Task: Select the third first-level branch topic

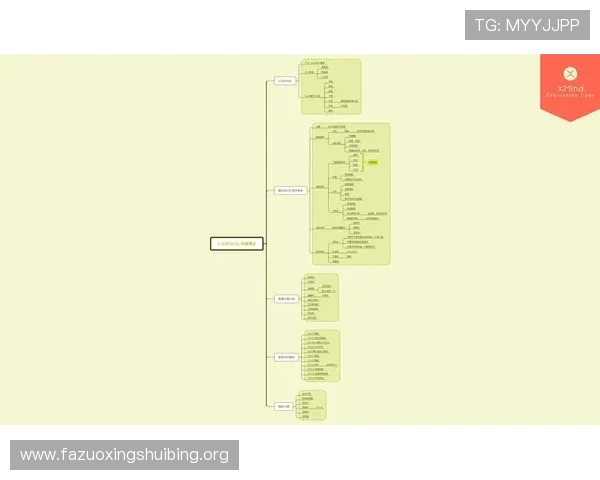Action: tap(286, 298)
